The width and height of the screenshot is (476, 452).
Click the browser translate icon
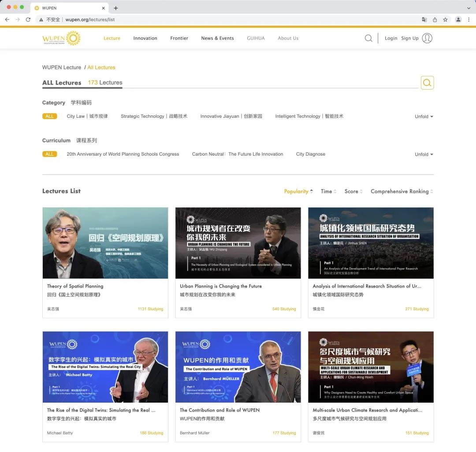(424, 20)
